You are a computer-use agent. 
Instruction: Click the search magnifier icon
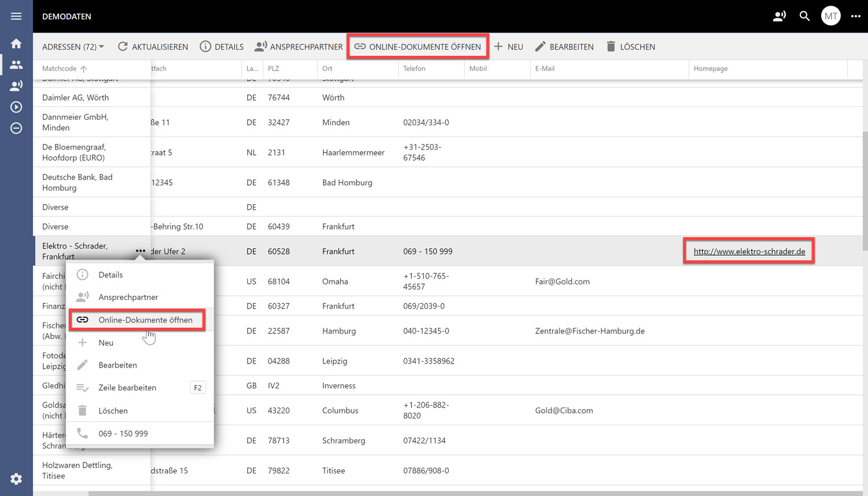coord(804,16)
